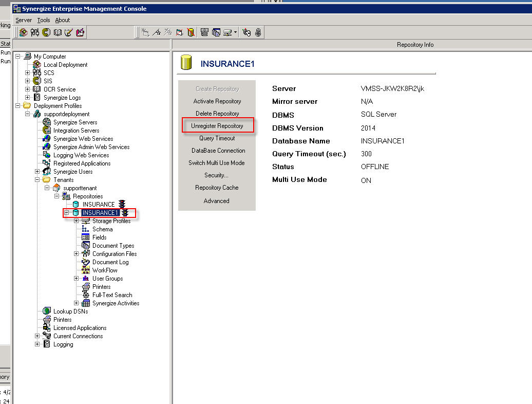
Task: Expand the SCS node
Action: click(x=28, y=72)
